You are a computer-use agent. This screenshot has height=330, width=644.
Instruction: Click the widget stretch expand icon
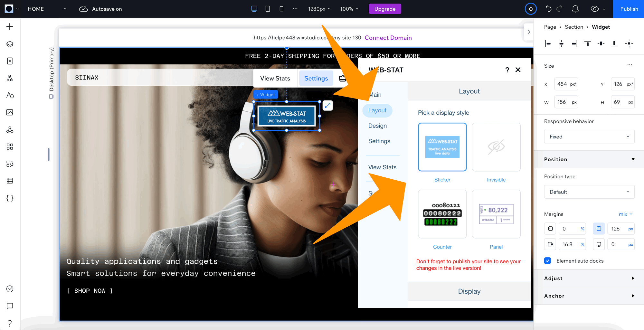point(327,105)
